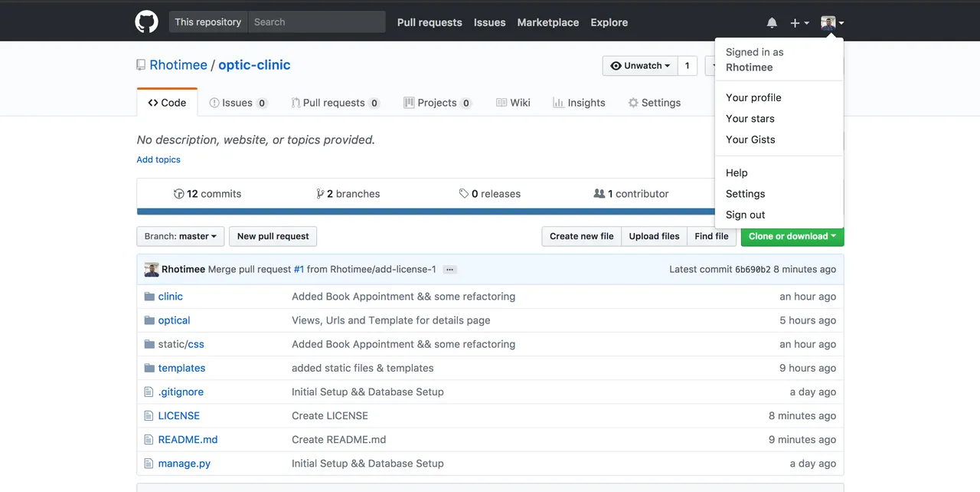980x492 pixels.
Task: Click the This repository search scope
Action: (x=208, y=22)
